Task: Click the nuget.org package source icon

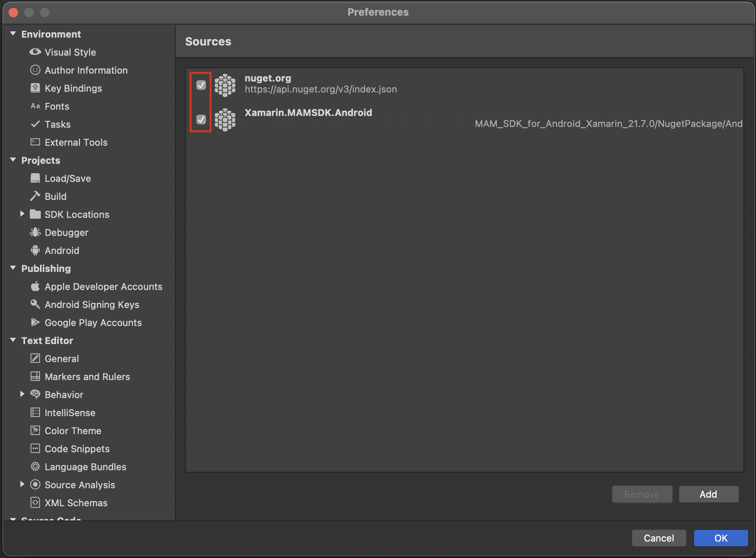Action: [225, 85]
